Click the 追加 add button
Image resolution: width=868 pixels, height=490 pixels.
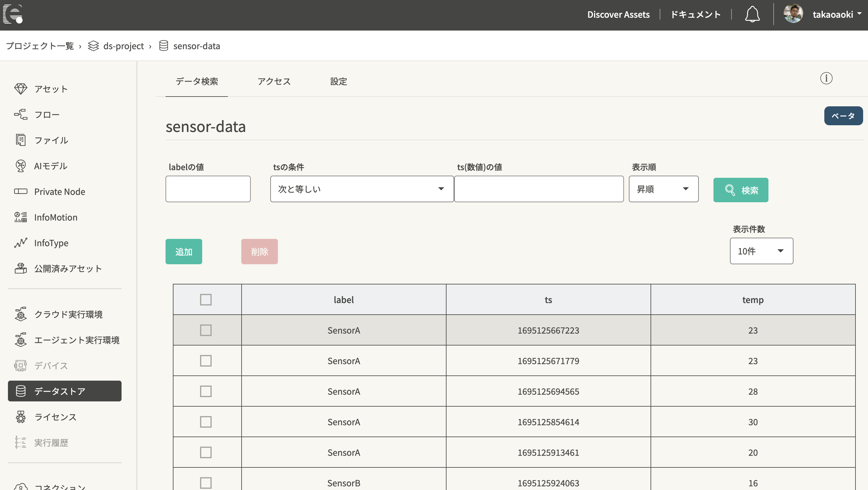pos(184,252)
